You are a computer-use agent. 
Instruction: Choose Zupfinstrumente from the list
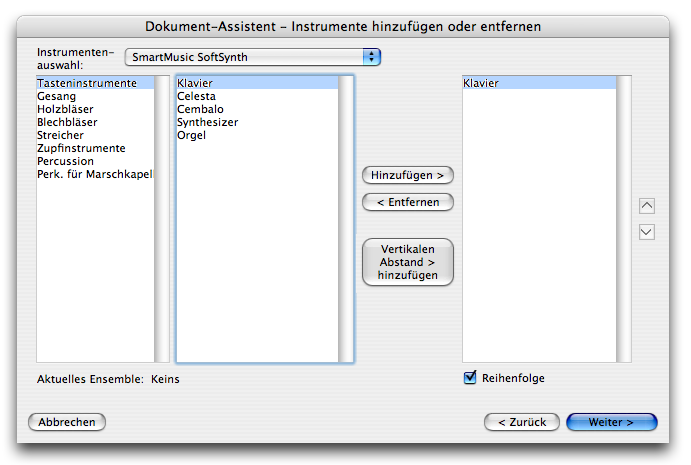pos(81,148)
